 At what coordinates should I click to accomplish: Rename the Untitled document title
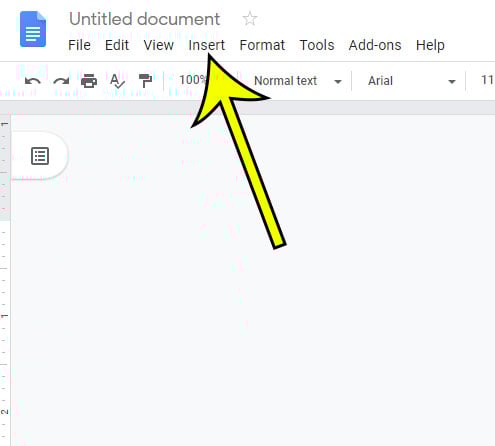pyautogui.click(x=144, y=19)
